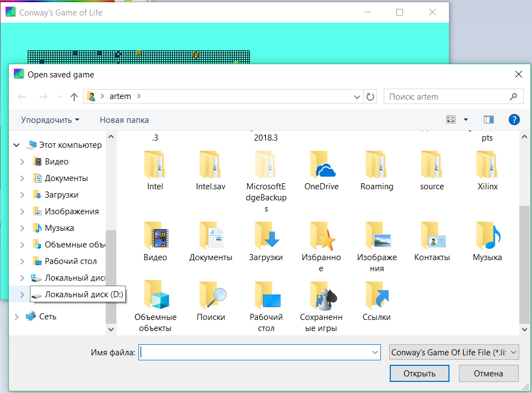Open the Сохраненные игры folder
The image size is (532, 393).
point(321,307)
